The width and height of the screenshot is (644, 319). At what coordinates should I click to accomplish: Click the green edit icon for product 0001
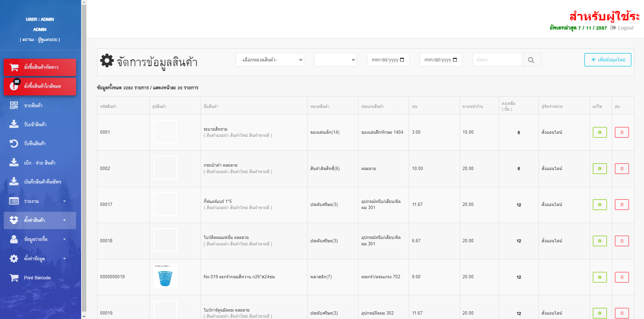(600, 132)
